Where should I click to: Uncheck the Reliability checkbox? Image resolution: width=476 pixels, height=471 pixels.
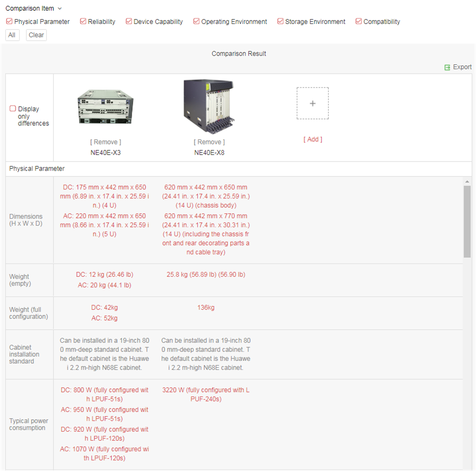[x=83, y=21]
